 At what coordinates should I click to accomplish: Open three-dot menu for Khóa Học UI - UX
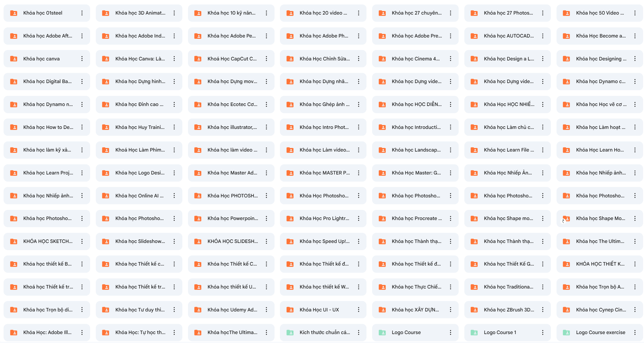358,310
